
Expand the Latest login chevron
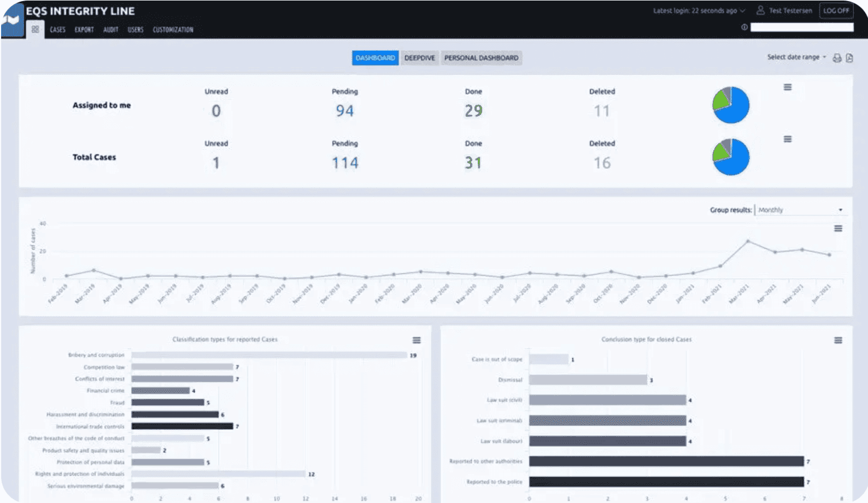tap(742, 11)
